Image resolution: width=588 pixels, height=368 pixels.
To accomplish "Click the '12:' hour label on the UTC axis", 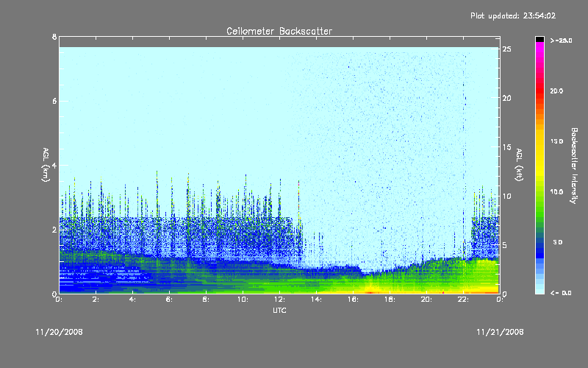I will [279, 300].
